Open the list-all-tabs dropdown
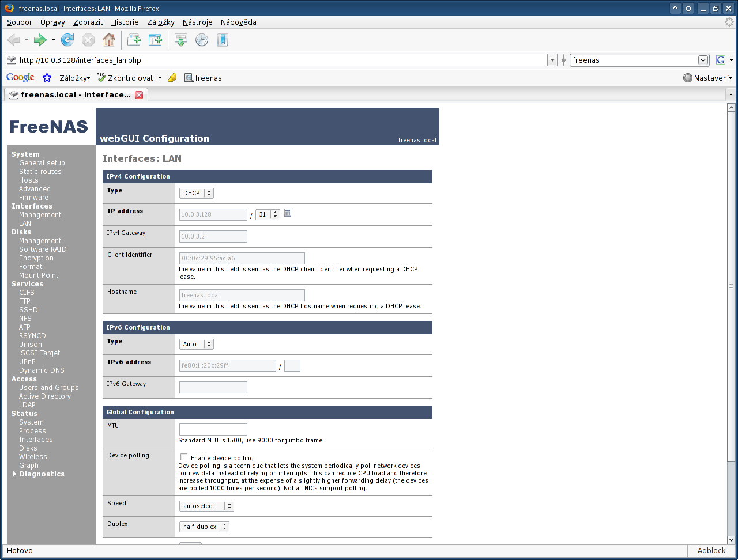 click(x=731, y=94)
